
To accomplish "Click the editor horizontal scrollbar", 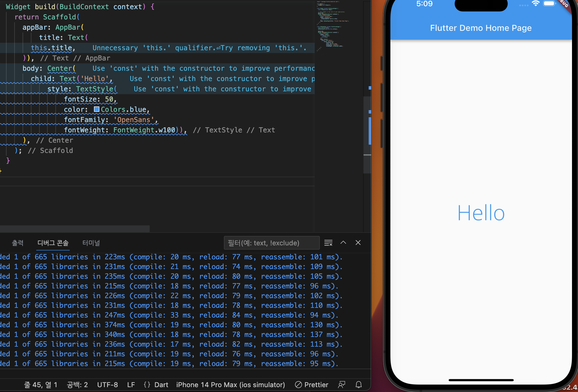I will pos(74,229).
